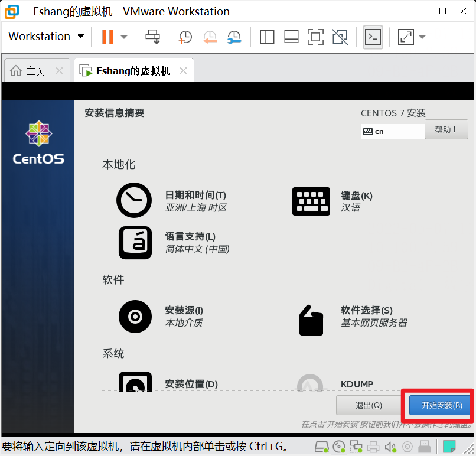Click the keyboard layout icon
The width and height of the screenshot is (476, 456).
pyautogui.click(x=311, y=201)
